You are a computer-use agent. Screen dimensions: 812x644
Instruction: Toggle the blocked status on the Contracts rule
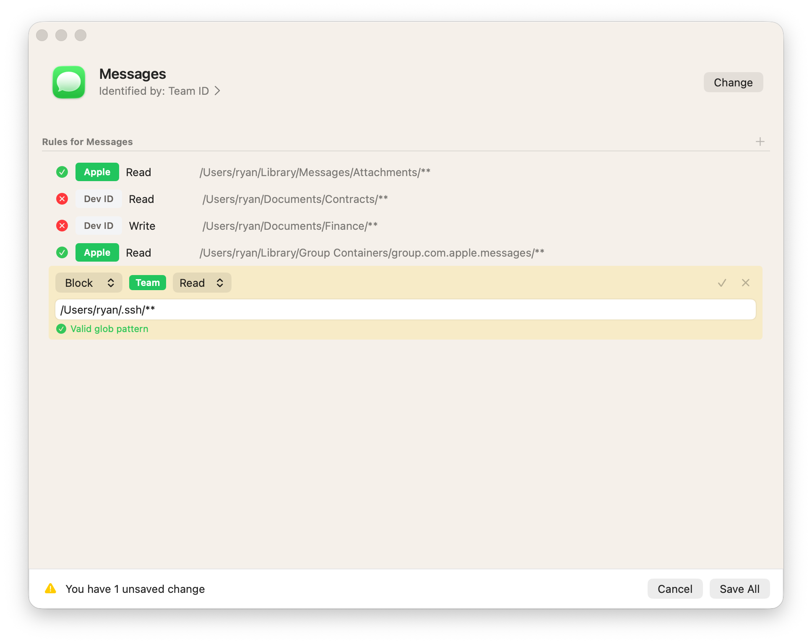click(x=62, y=199)
